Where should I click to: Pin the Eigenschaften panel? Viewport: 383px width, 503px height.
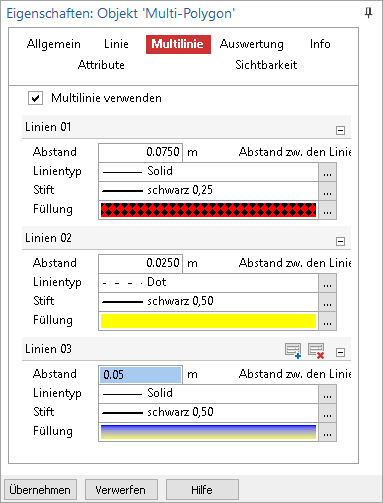tap(368, 13)
